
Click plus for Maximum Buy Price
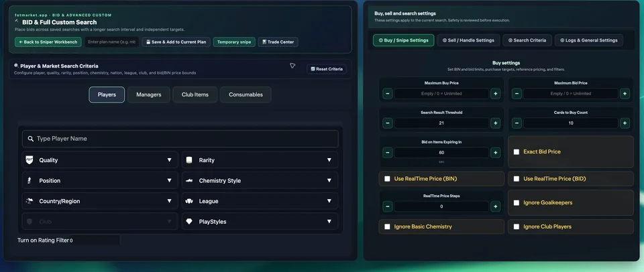495,94
